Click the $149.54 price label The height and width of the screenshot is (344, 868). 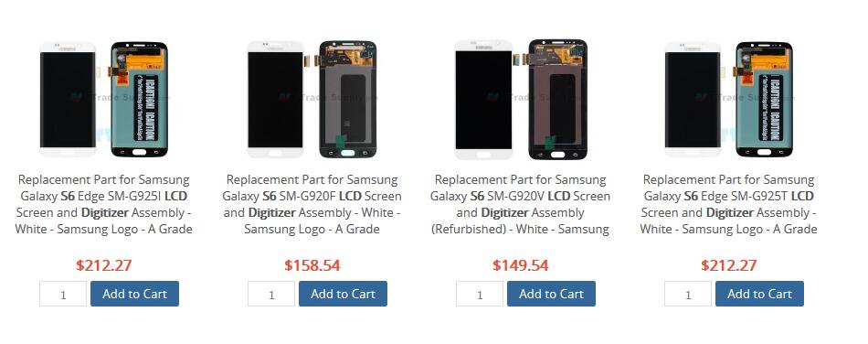pyautogui.click(x=521, y=265)
